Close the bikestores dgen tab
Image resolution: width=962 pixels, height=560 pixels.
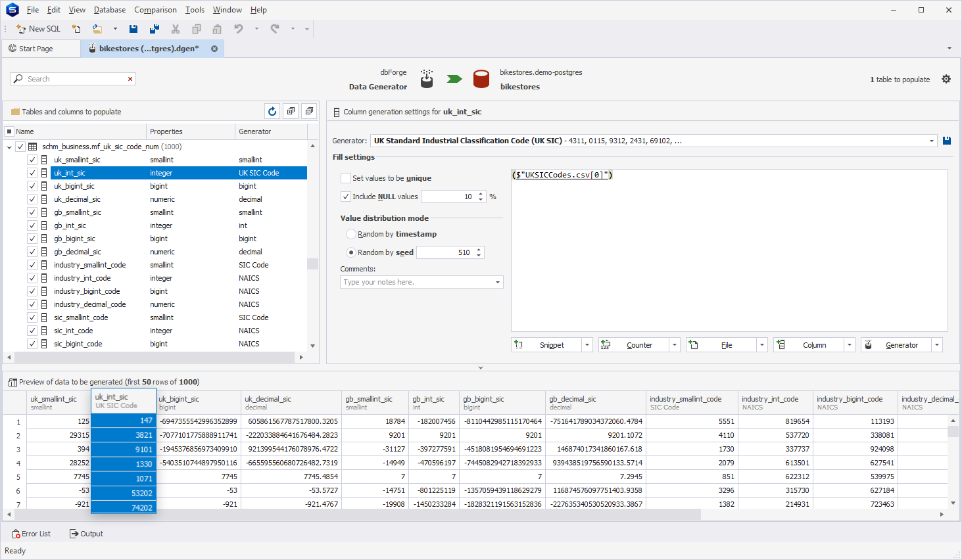tap(214, 49)
